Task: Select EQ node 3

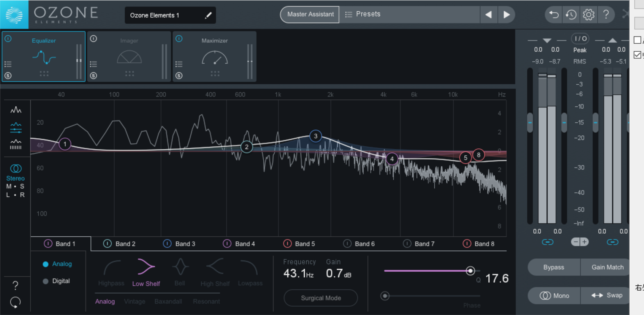Action: click(x=315, y=136)
